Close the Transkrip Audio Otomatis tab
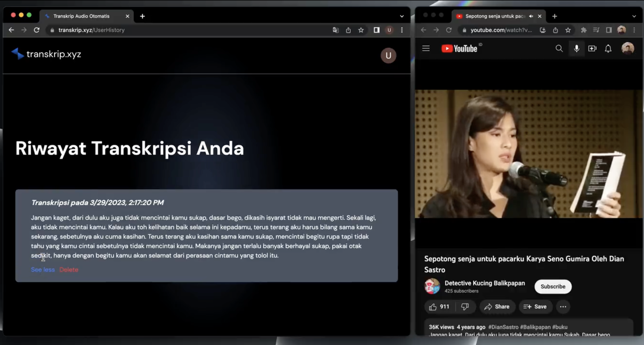 (x=127, y=16)
